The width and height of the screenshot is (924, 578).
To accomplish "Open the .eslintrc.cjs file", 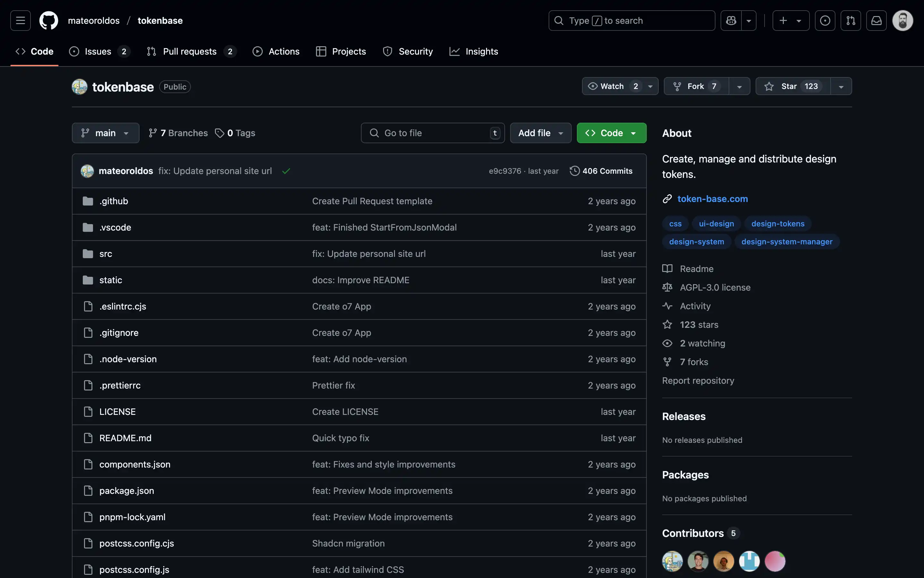I will pos(123,307).
